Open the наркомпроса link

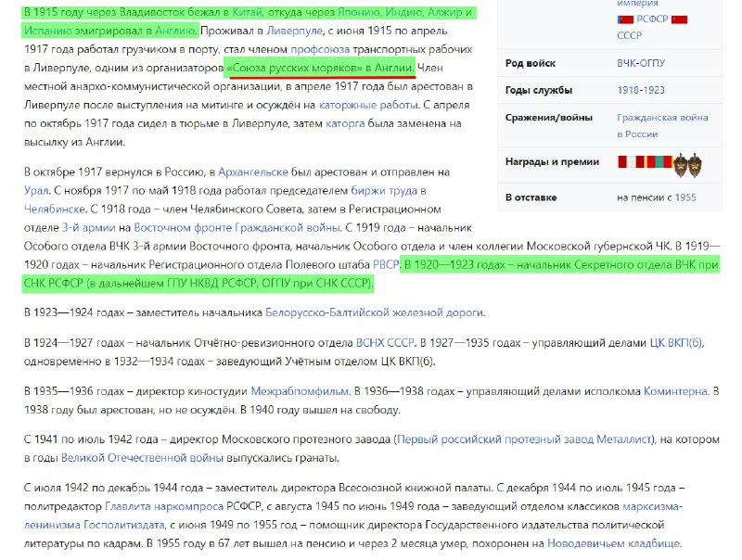[x=187, y=506]
